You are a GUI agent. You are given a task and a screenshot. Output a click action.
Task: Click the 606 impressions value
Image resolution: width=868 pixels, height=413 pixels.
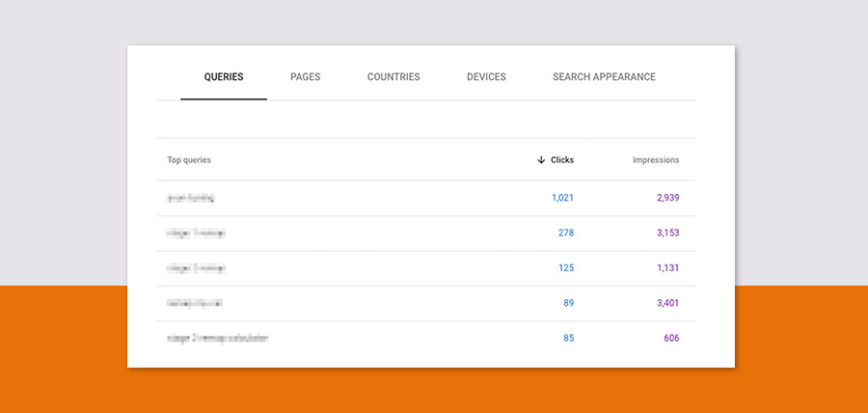[670, 339]
